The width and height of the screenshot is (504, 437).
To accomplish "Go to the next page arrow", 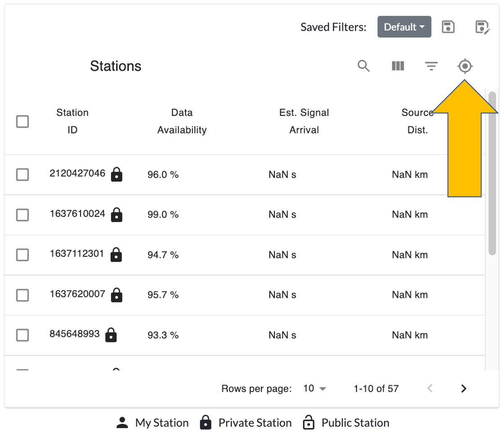I will tap(464, 388).
